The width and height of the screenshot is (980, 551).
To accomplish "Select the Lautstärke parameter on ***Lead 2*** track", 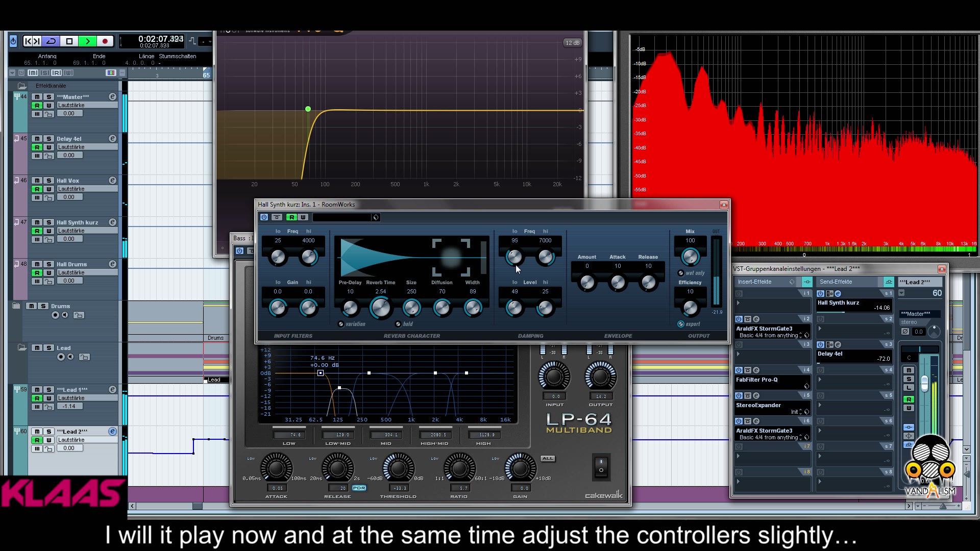I will (87, 440).
